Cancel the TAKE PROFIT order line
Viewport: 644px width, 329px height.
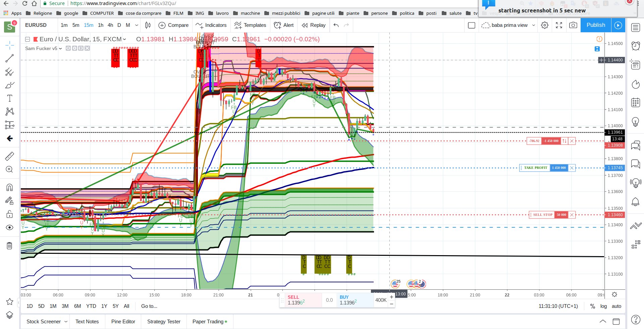572,168
